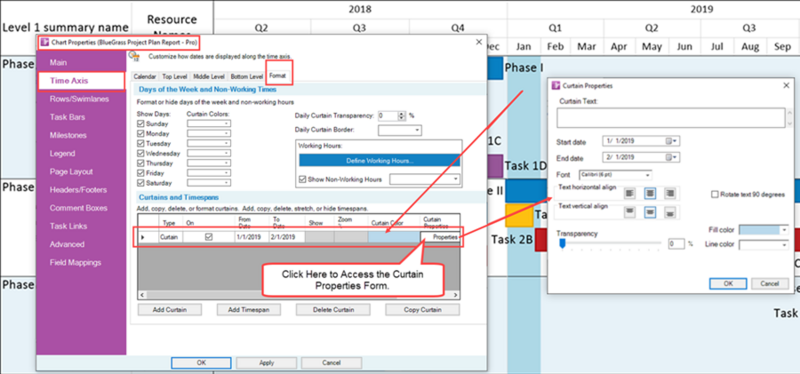Open the Advanced section
This screenshot has width=800, height=374.
coord(67,244)
